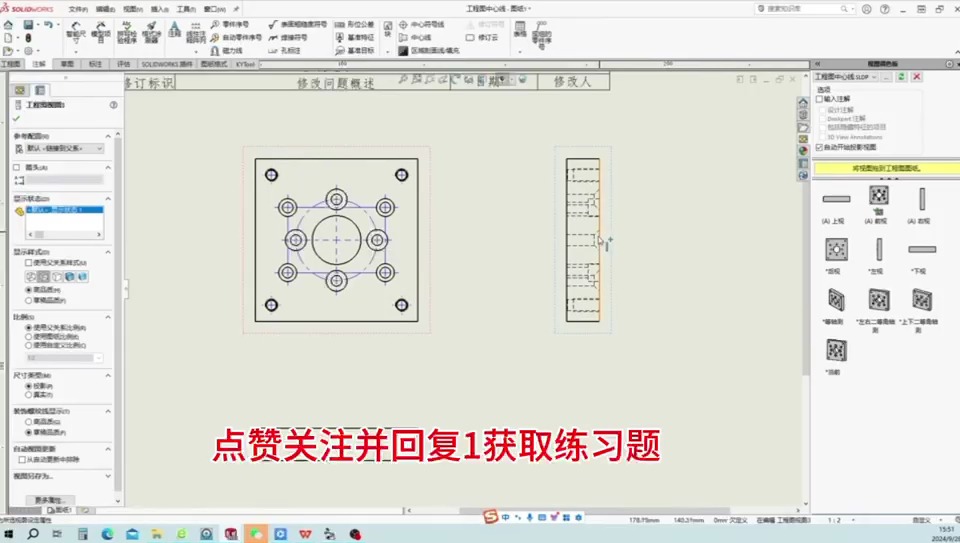
Task: Click the browse button in View Palette
Action: pos(886,77)
